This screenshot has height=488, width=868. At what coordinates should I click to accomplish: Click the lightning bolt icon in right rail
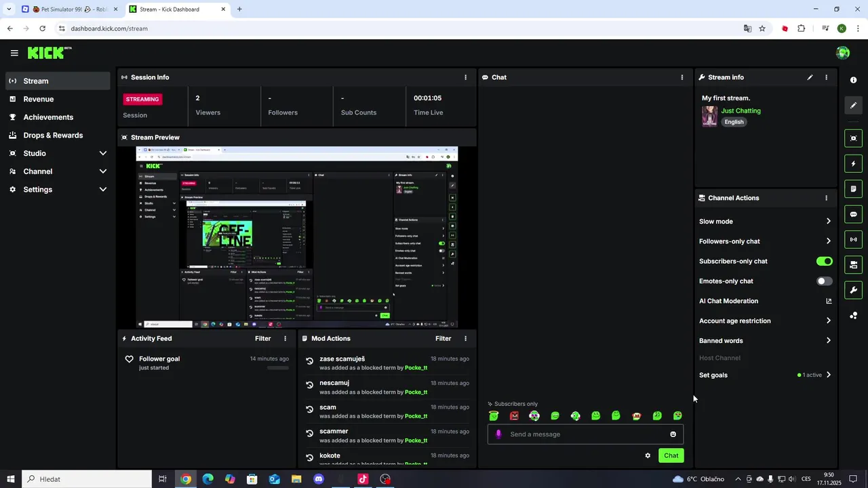tap(853, 163)
